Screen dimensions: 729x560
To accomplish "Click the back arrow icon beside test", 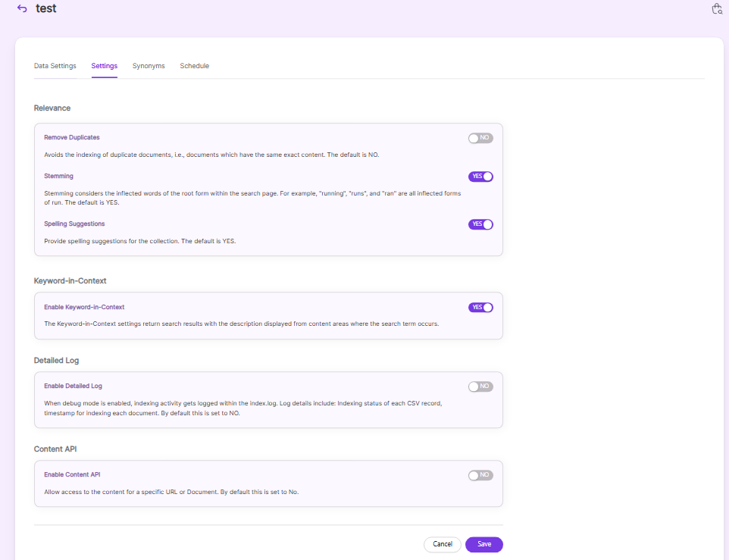I will coord(22,8).
